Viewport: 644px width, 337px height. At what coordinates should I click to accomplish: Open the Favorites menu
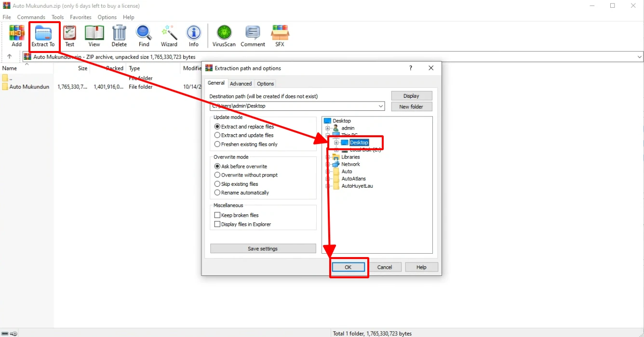point(80,17)
